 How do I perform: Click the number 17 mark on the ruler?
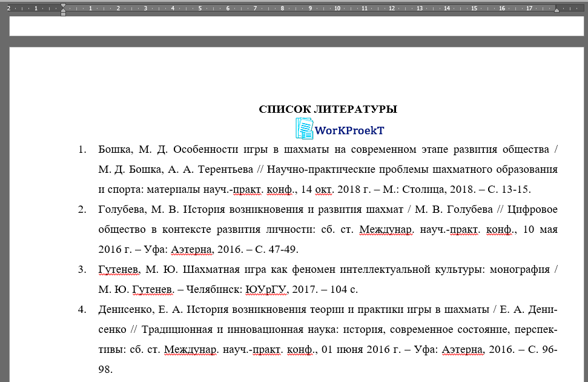(x=530, y=8)
